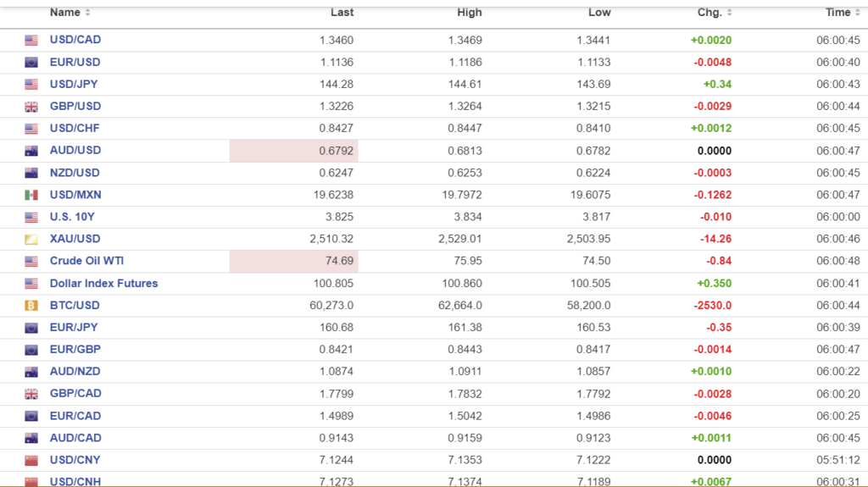This screenshot has width=868, height=487.
Task: Click the Bitcoin icon beside BTC/USD
Action: 31,305
